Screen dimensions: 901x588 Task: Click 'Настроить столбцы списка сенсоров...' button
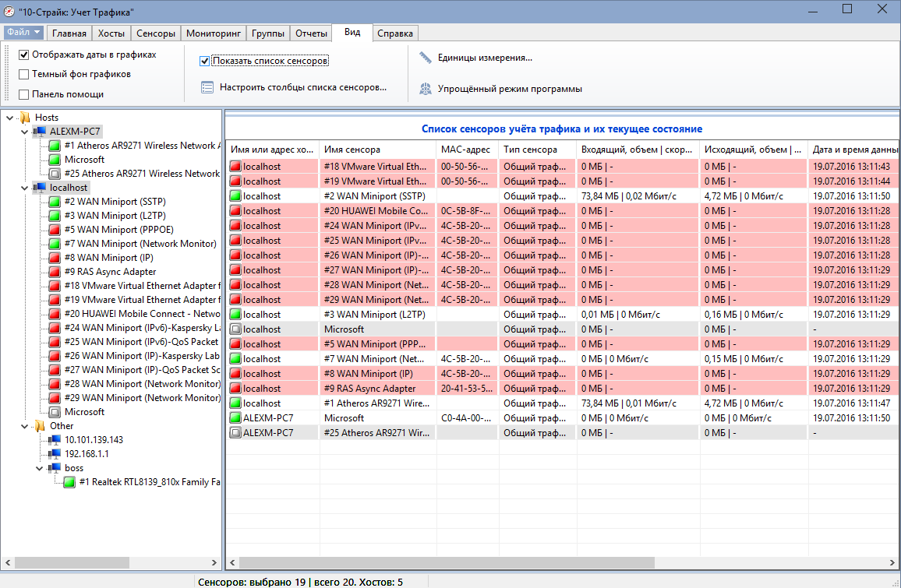pos(294,87)
